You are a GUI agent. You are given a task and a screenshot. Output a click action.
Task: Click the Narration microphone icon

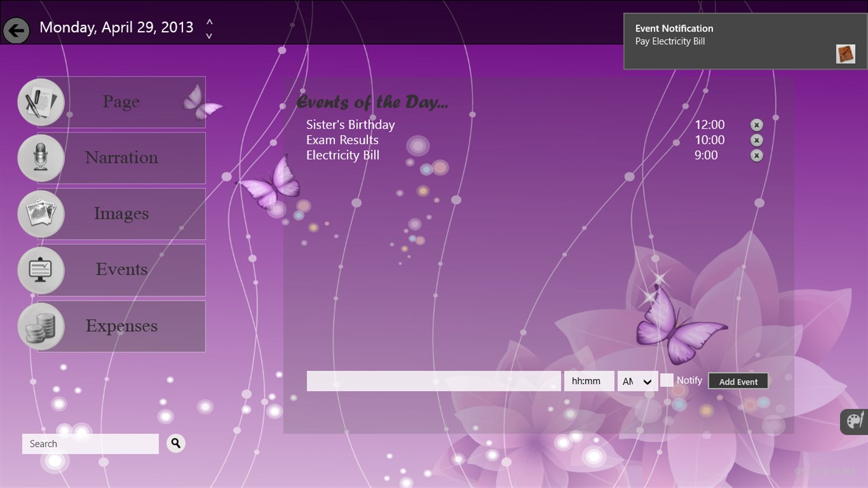coord(41,158)
